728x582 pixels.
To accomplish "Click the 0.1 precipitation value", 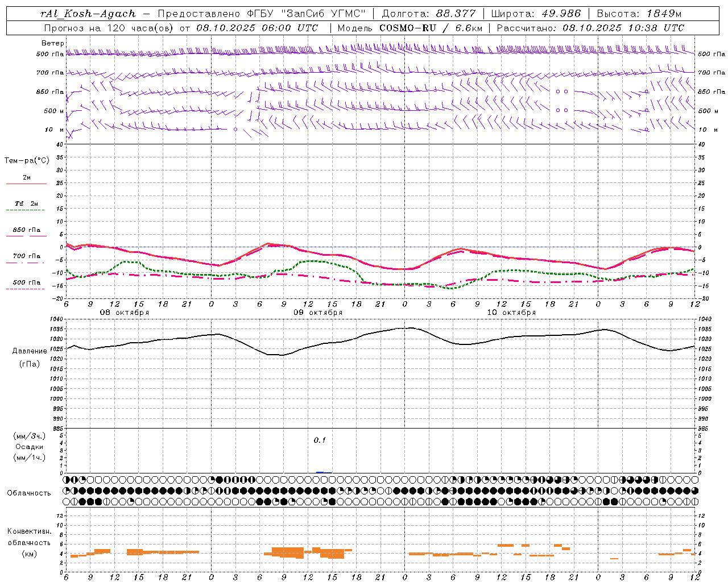I will (x=320, y=440).
